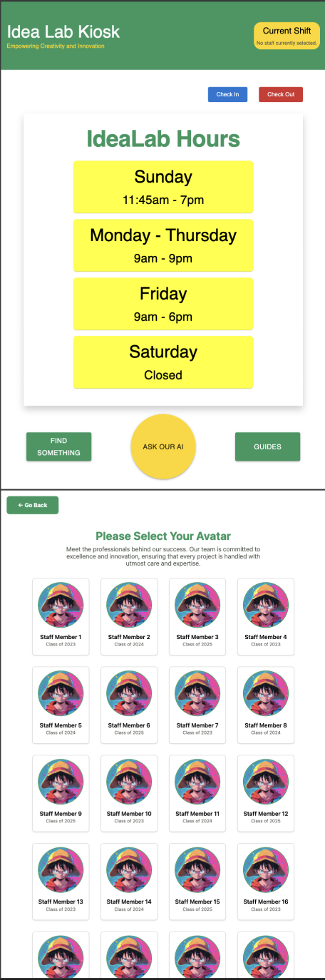Select Staff Member 13 avatar picture

[61, 870]
